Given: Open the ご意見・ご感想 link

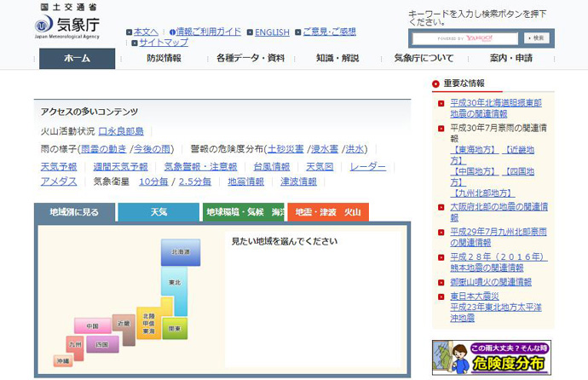Looking at the screenshot, I should (329, 32).
